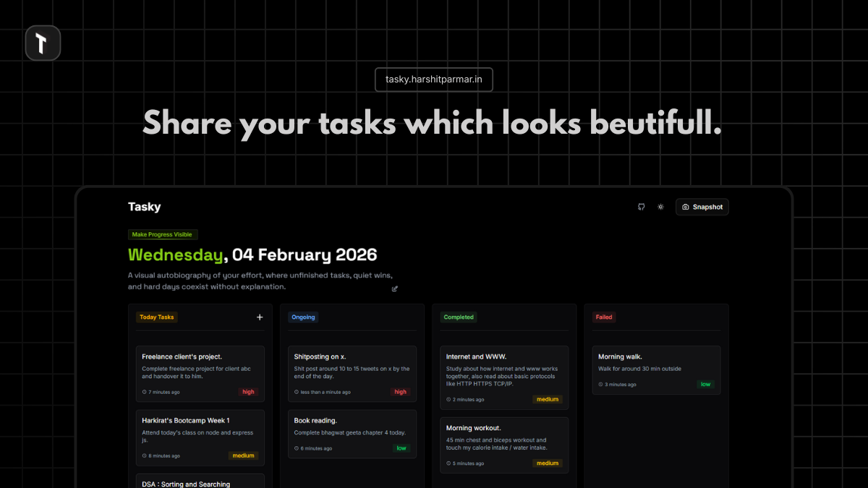The height and width of the screenshot is (488, 868).
Task: Click the Snapshot button
Action: pos(702,207)
